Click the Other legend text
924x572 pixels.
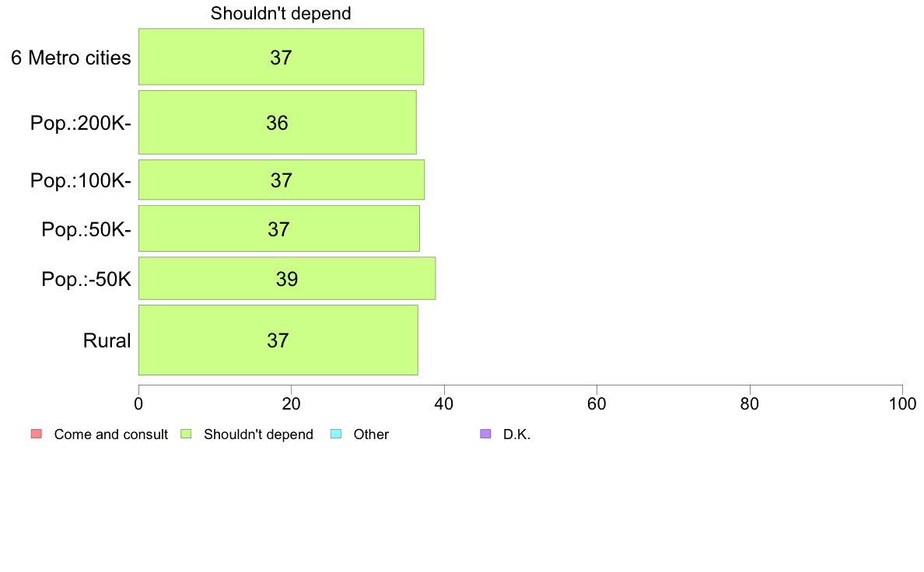371,434
